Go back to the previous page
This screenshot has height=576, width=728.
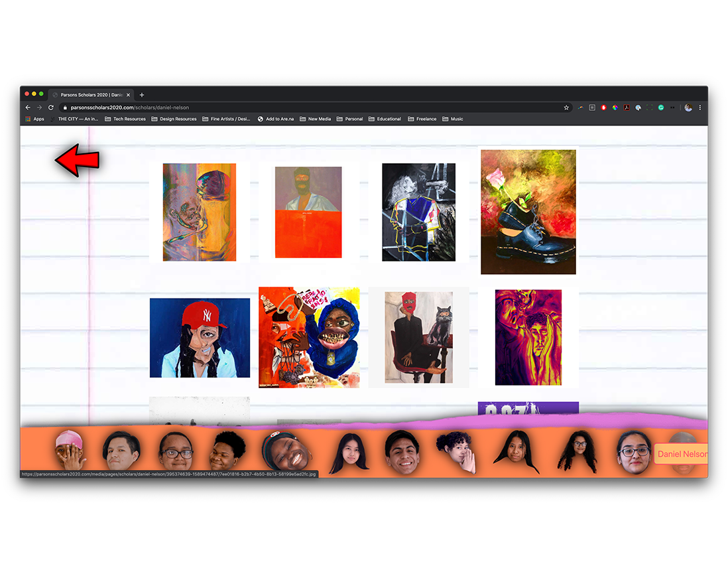click(x=28, y=108)
